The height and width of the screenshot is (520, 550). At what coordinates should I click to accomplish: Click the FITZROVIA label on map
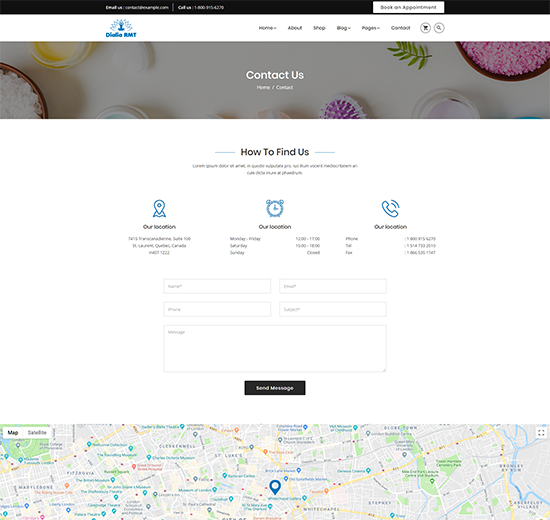pos(81,473)
